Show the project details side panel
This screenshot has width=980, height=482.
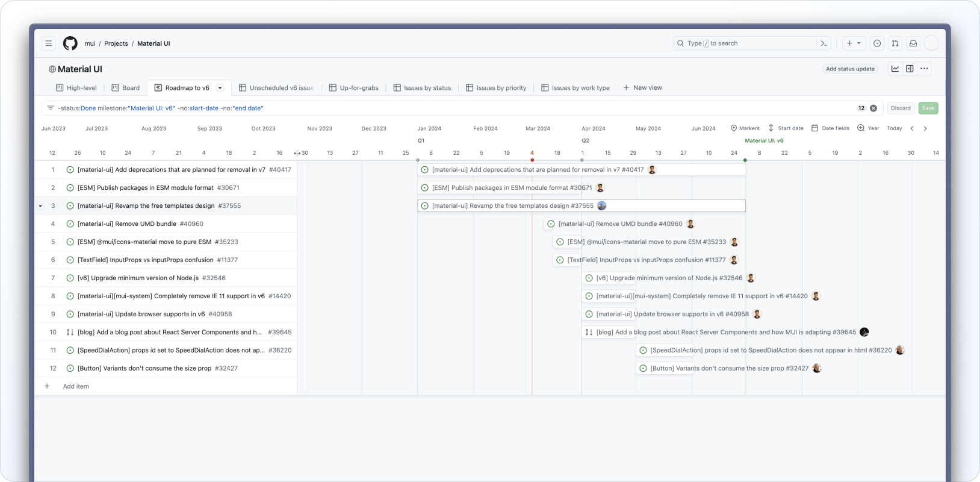click(910, 69)
